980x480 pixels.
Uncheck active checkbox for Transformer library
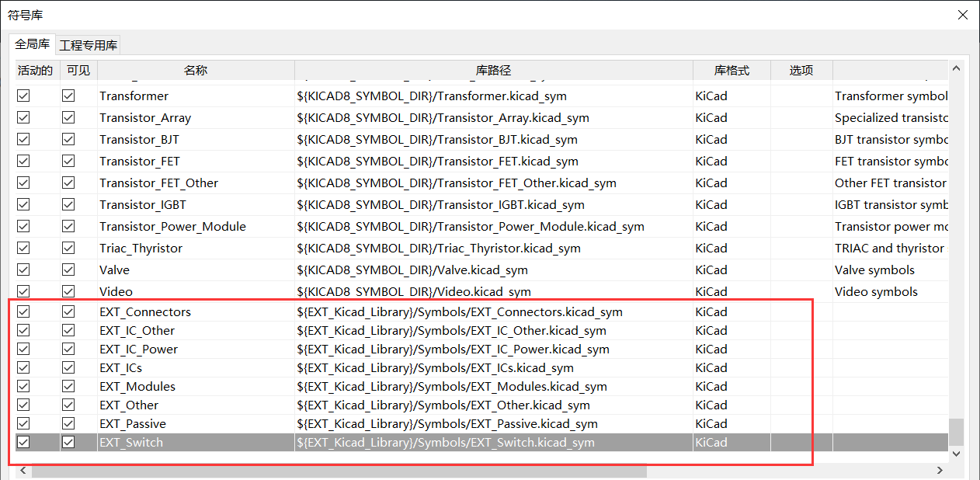[x=23, y=96]
